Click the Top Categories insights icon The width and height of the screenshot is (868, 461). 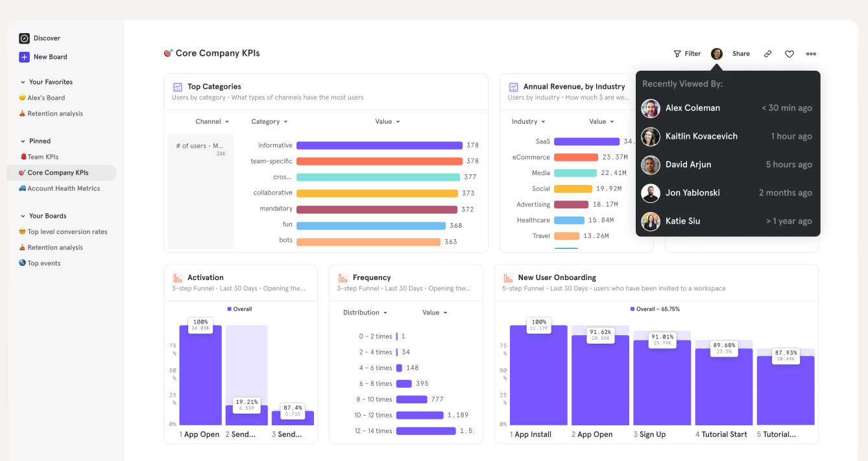pyautogui.click(x=178, y=87)
